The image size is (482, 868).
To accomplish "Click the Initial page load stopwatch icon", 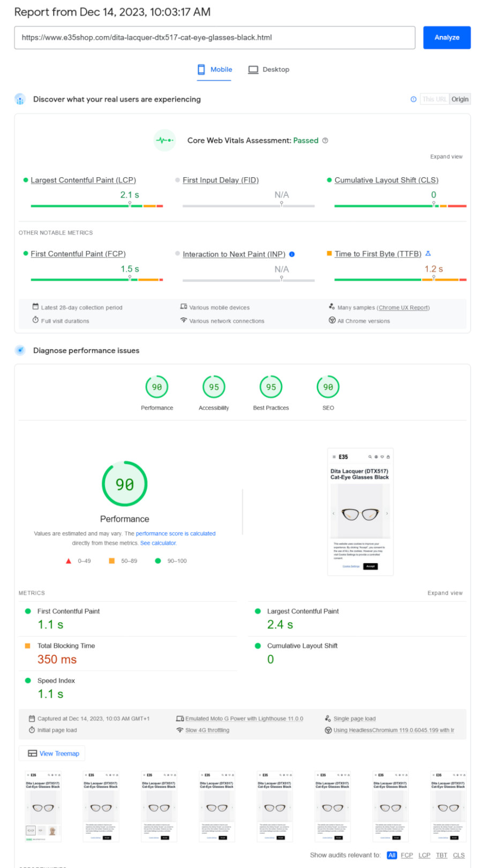I will [32, 730].
